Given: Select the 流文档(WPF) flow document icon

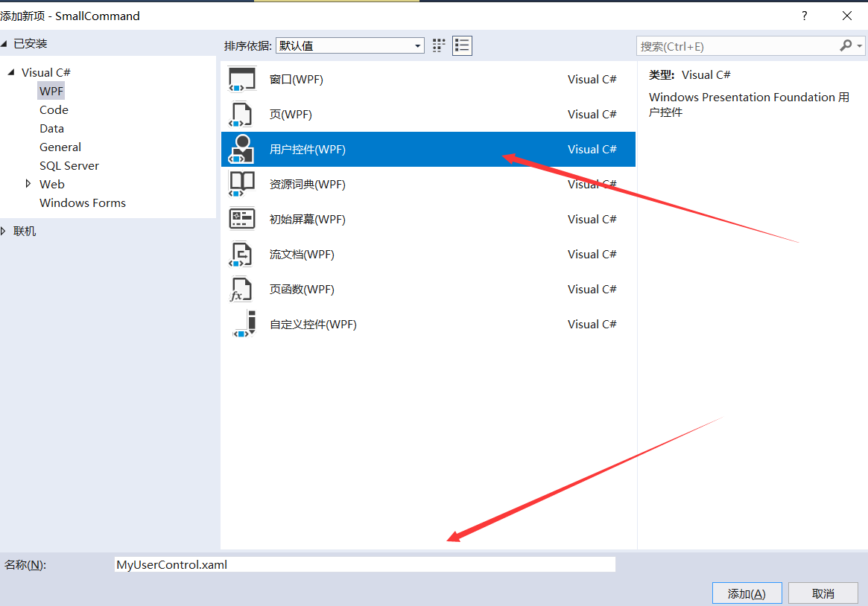Looking at the screenshot, I should tap(241, 255).
